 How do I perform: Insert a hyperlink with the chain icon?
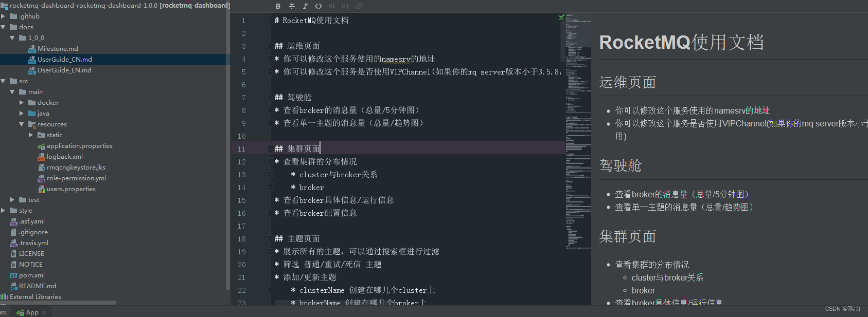[360, 6]
